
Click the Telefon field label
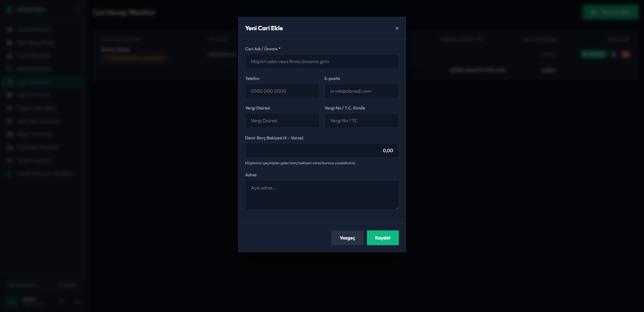252,78
